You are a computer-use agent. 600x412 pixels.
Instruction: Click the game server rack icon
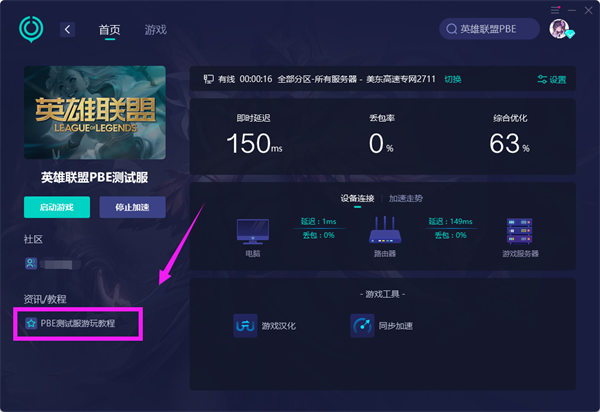point(519,231)
